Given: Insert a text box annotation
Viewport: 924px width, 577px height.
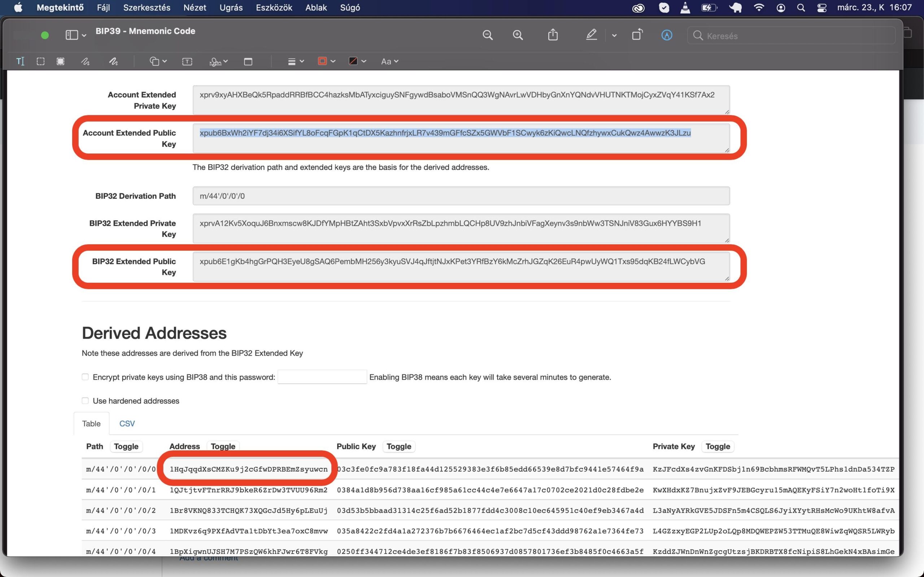Looking at the screenshot, I should tap(187, 61).
